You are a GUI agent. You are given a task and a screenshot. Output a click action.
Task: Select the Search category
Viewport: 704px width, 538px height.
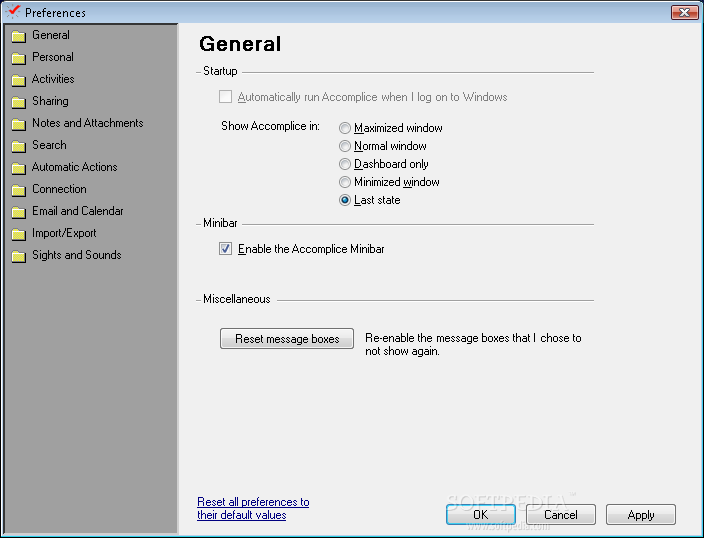[x=49, y=145]
